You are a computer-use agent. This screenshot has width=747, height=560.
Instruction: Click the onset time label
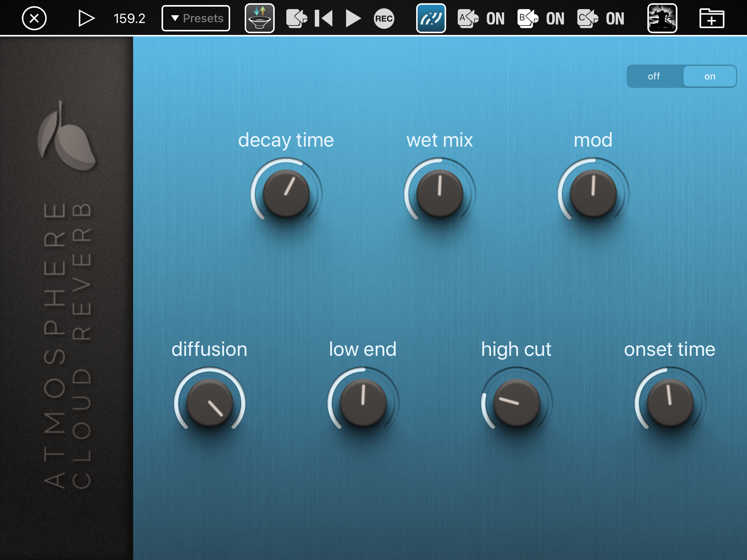point(670,349)
